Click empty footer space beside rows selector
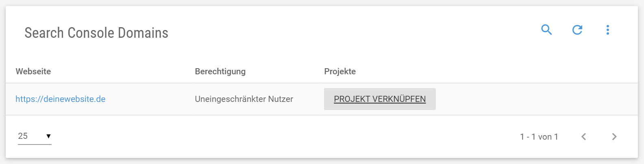The image size is (644, 164). tap(285, 137)
